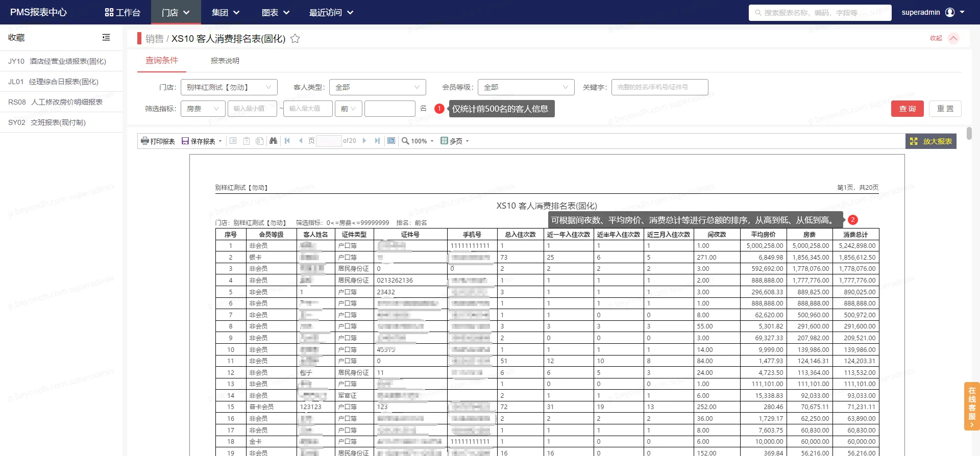Click the 销售 breadcrumb text
This screenshot has height=456, width=980.
click(154, 39)
